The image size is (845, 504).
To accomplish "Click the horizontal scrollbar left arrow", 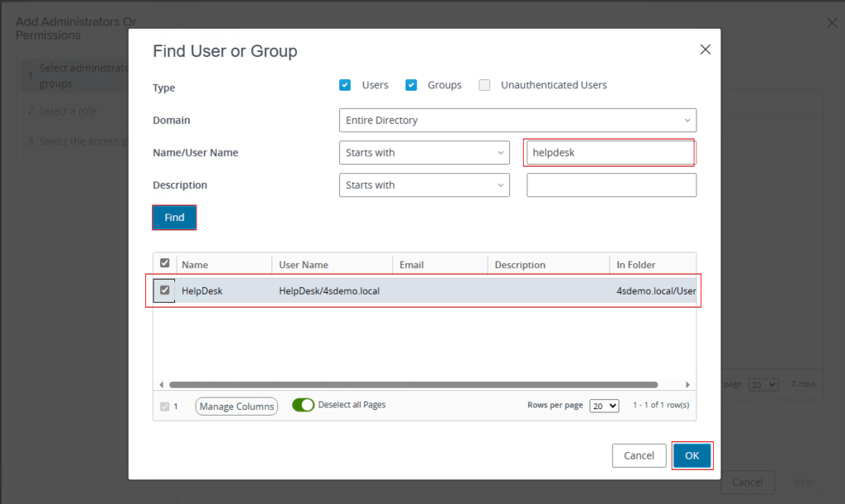I will [163, 384].
